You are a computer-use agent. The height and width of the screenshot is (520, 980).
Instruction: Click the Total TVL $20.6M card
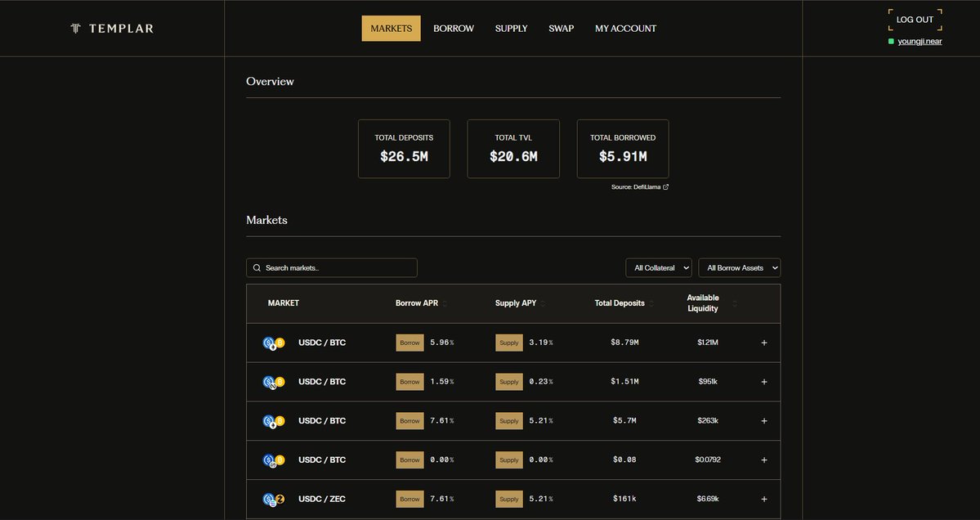pyautogui.click(x=513, y=149)
